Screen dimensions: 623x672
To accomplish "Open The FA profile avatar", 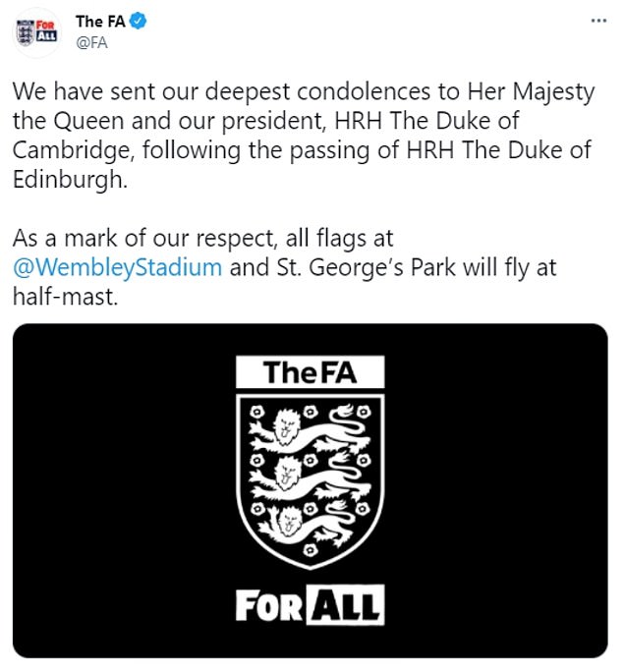I will click(x=37, y=32).
